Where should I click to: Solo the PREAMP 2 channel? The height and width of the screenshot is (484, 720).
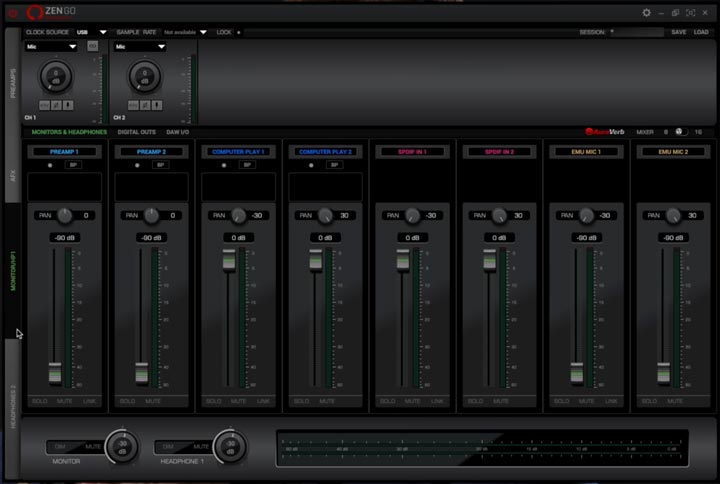coord(127,401)
